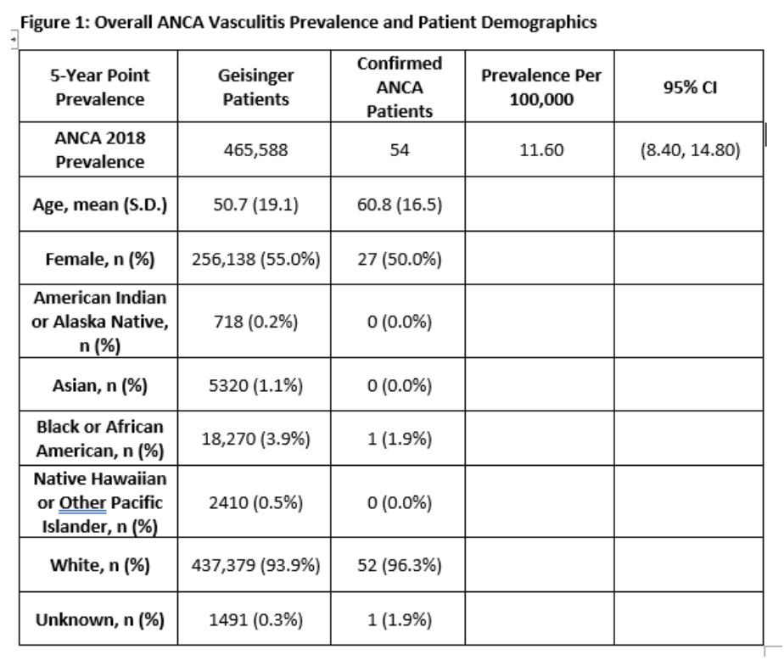This screenshot has width=784, height=672.
Task: Click the "Confirmed ANCA Patients" header cell
Action: click(x=400, y=87)
